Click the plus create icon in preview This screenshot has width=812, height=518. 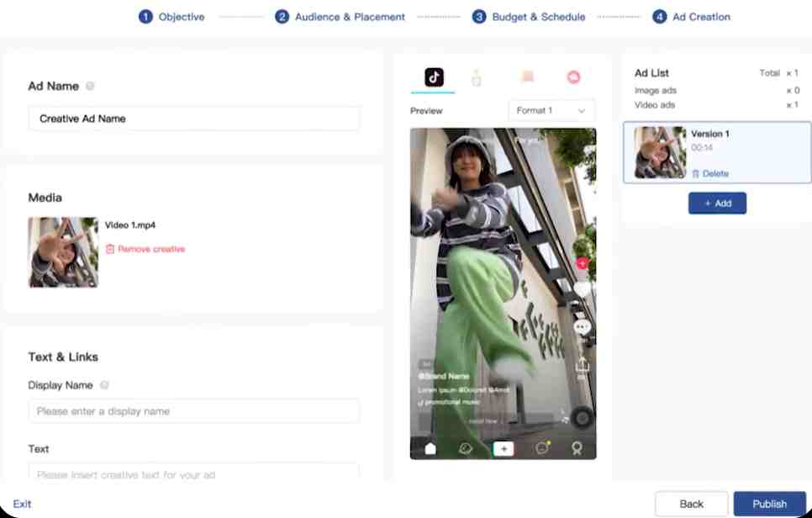(x=504, y=448)
